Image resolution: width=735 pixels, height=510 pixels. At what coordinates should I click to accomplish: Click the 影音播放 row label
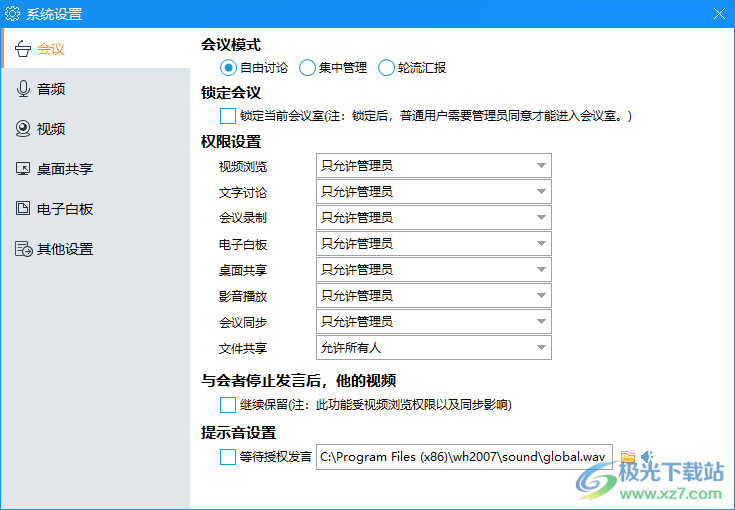tap(243, 296)
